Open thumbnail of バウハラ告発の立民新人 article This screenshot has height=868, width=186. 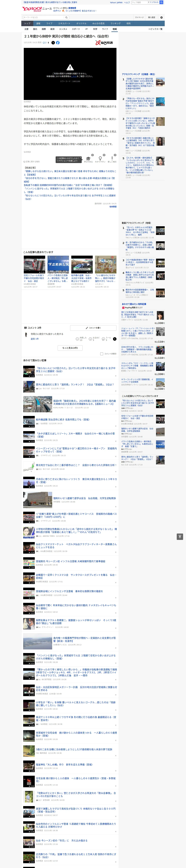tap(58, 264)
